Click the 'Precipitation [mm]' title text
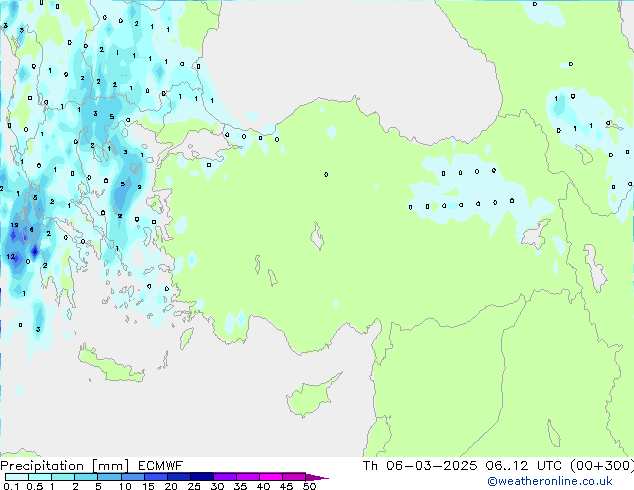The width and height of the screenshot is (634, 490). point(65,466)
